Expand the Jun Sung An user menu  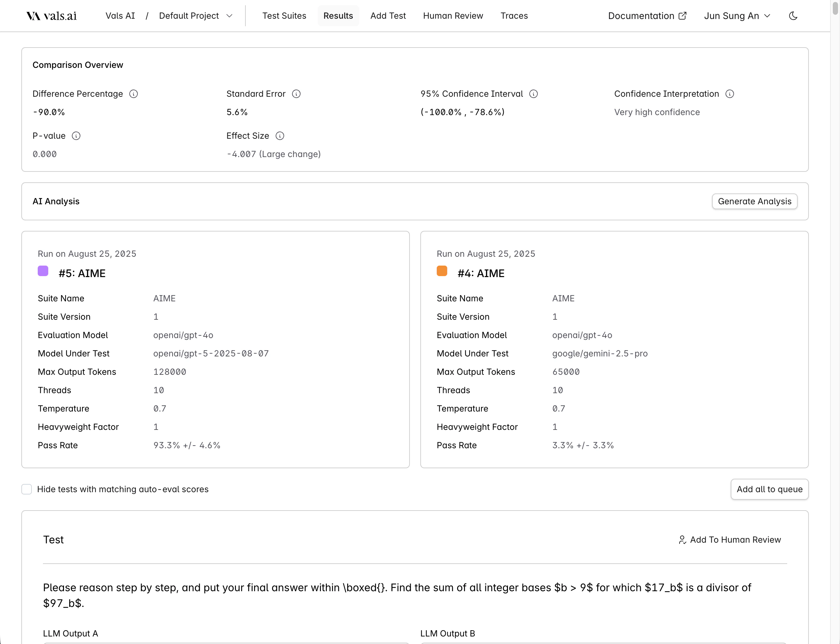tap(737, 16)
